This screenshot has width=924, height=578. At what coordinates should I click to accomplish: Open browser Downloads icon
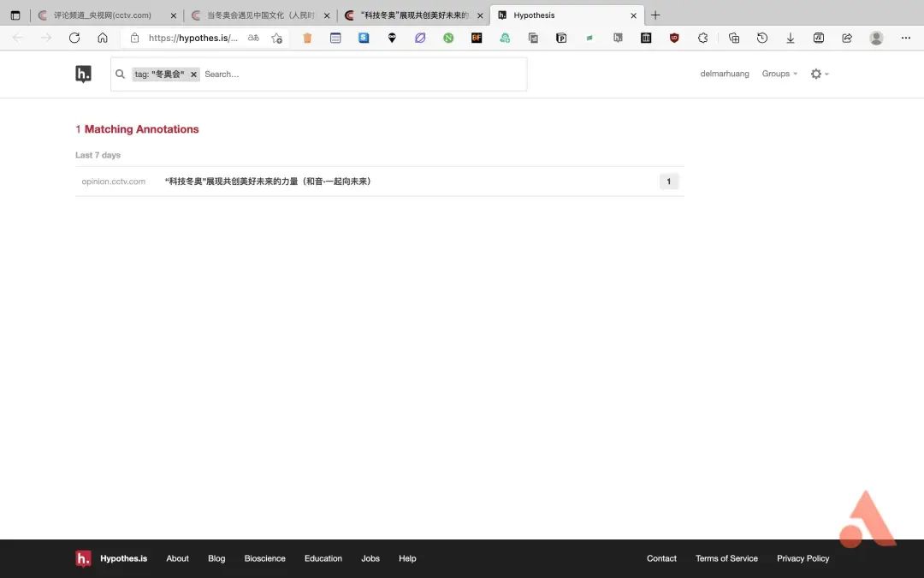tap(791, 38)
